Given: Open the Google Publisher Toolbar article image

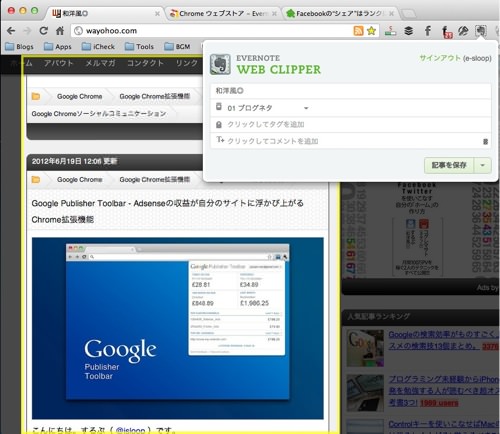Looking at the screenshot, I should 178,328.
